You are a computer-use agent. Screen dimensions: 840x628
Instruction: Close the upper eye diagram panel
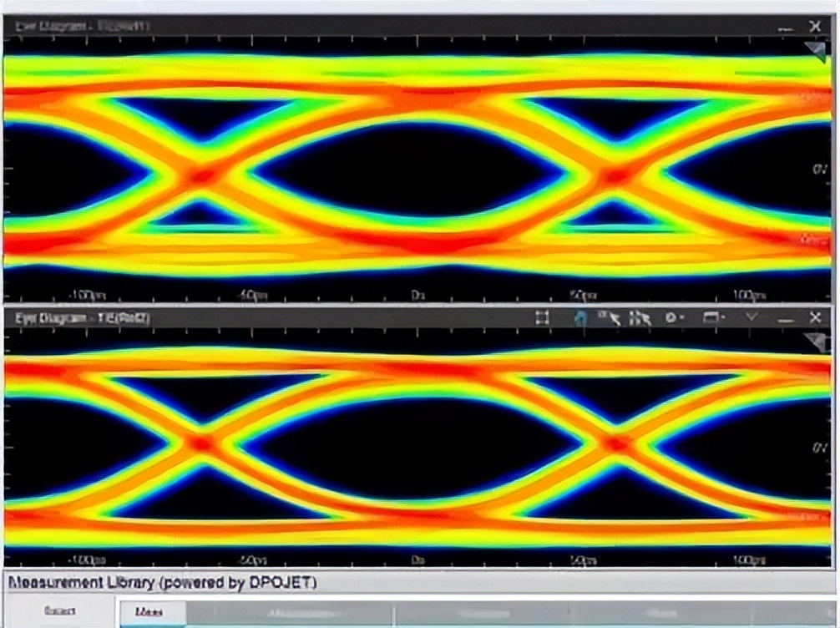[x=816, y=26]
